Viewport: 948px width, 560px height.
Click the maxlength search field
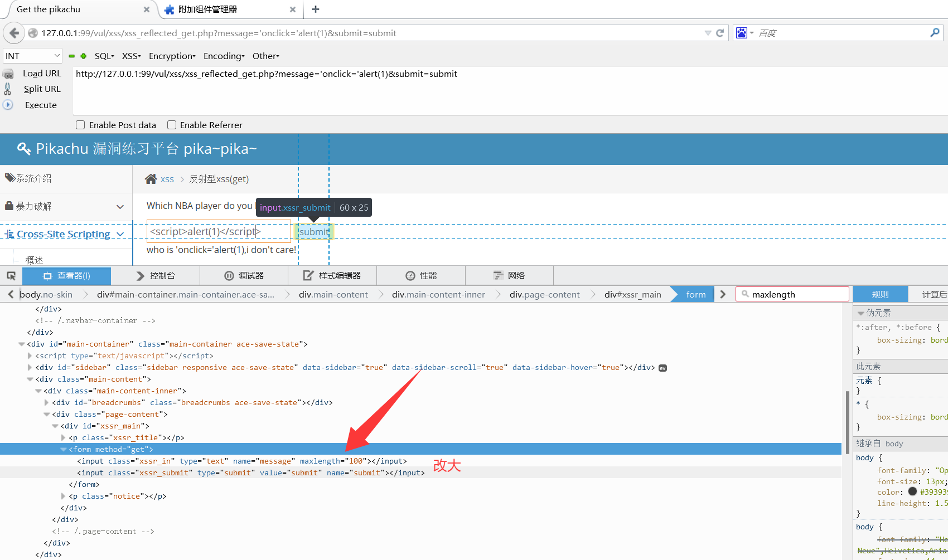click(792, 294)
